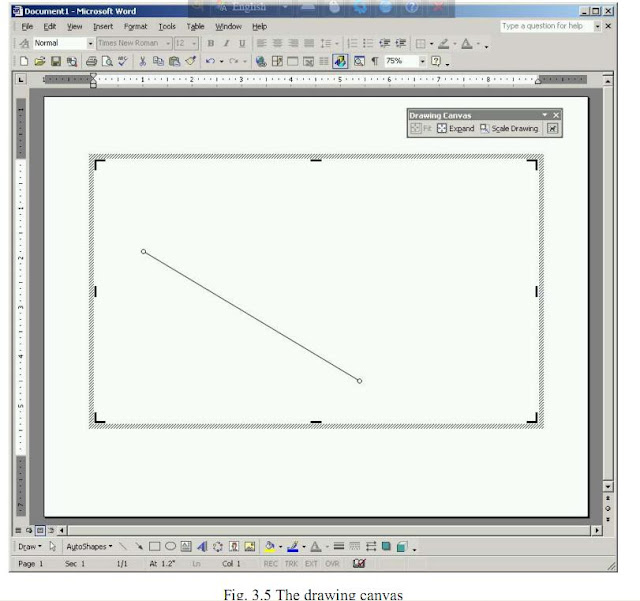Apply the blue Line Color brush
The height and width of the screenshot is (601, 640).
pos(293,546)
